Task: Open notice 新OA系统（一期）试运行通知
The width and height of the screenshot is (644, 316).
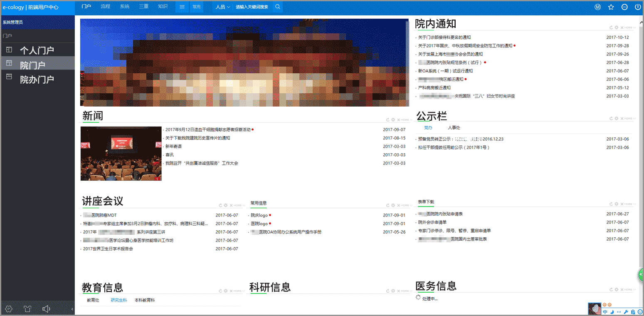Action: click(445, 71)
